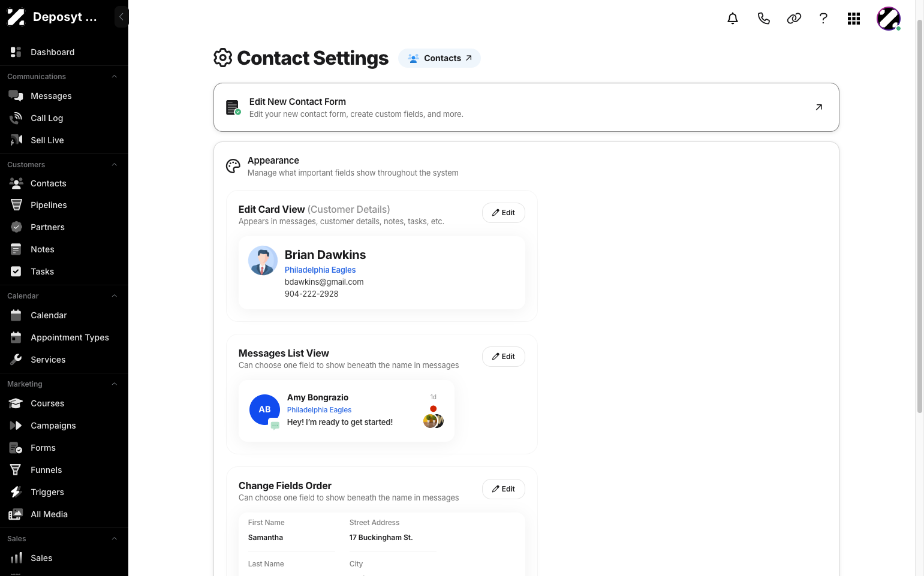This screenshot has width=924, height=576.
Task: Click the Philadelphia Eagles link under Brian Dawkins
Action: click(320, 270)
